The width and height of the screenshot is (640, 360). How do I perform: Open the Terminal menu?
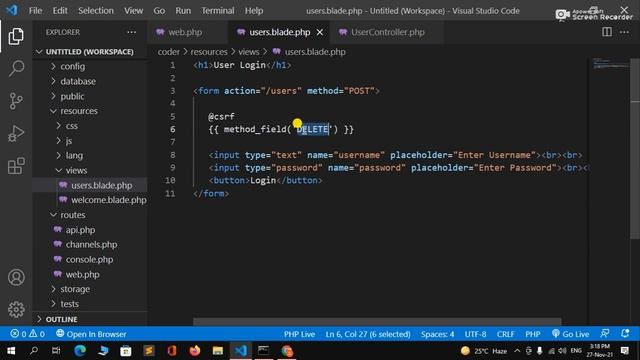point(218,11)
